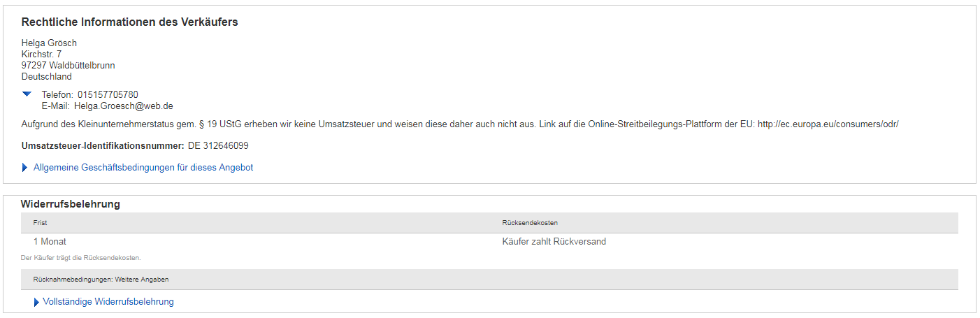Click the Rechtliche Informationen des Verkäufers heading
980x318 pixels.
(129, 22)
